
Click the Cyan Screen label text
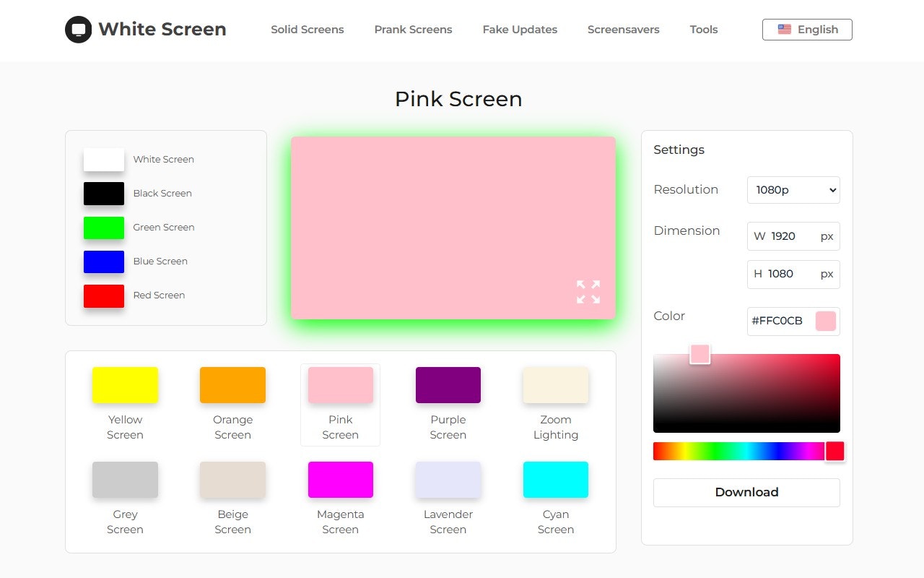(556, 522)
